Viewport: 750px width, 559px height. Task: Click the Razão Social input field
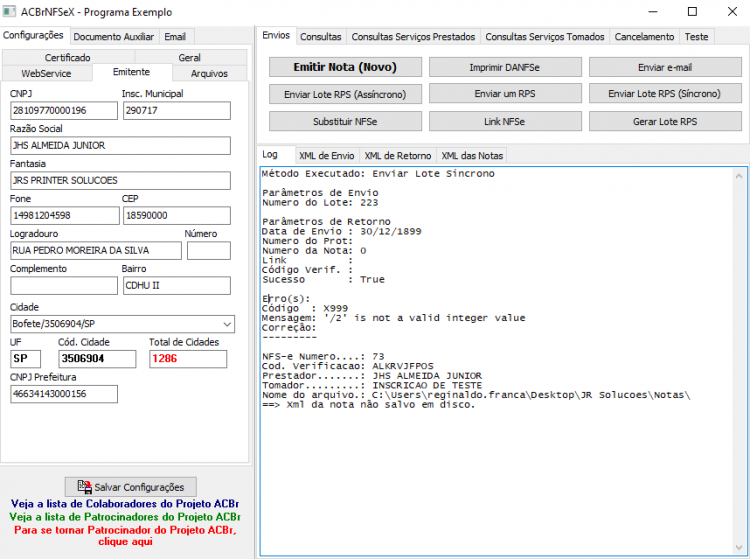click(x=120, y=145)
